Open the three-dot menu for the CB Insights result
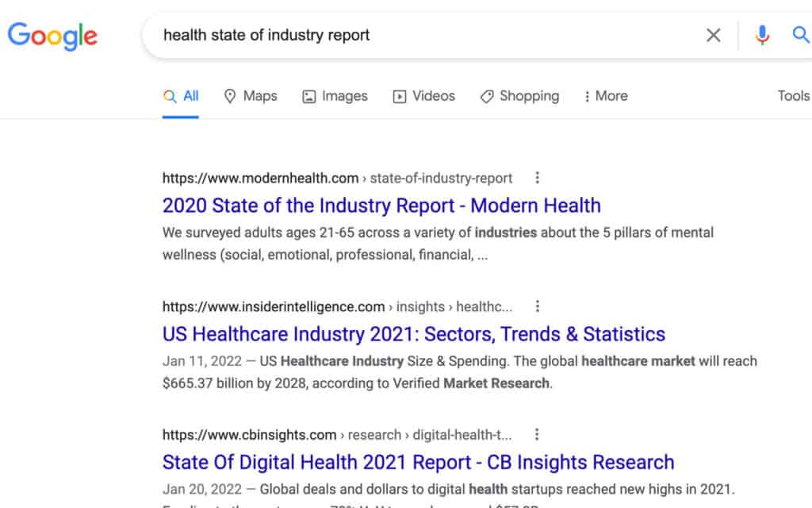 pyautogui.click(x=538, y=434)
